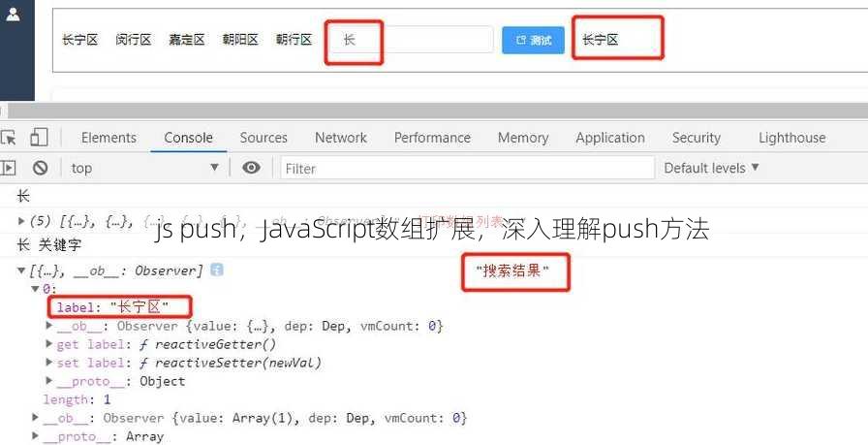The width and height of the screenshot is (868, 445).
Task: Open the top context dropdown
Action: click(144, 168)
